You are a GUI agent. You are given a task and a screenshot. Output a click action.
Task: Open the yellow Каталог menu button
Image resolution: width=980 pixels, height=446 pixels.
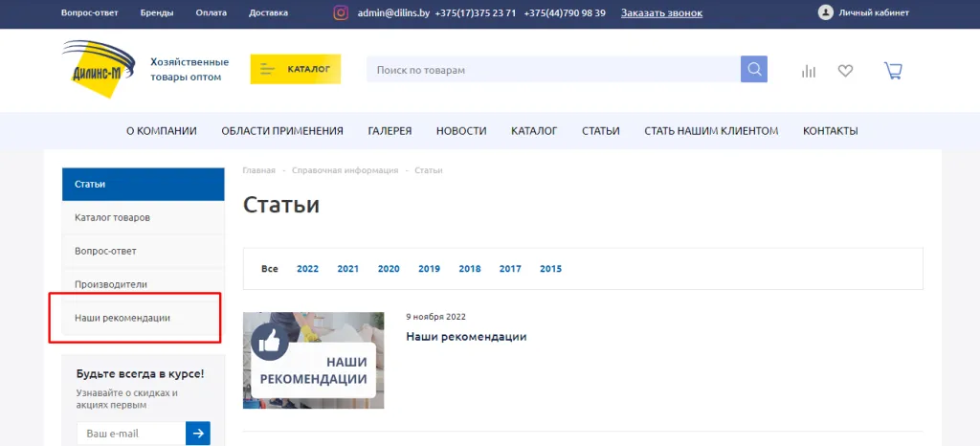tap(295, 70)
